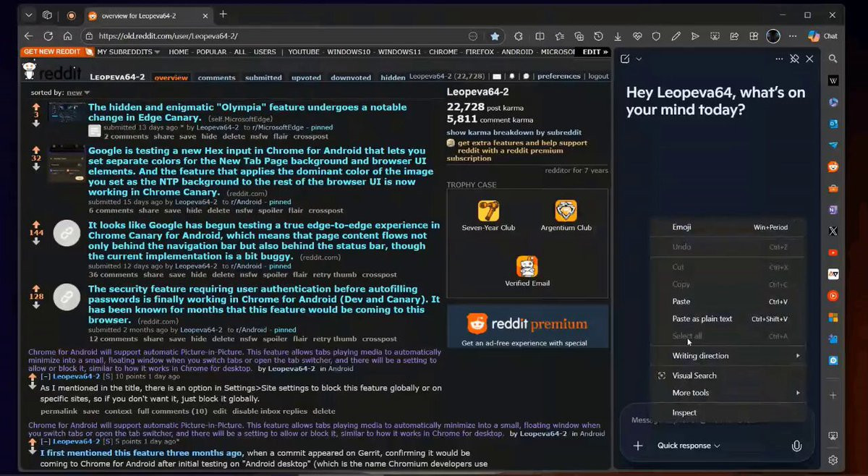The image size is (868, 476).
Task: Open the OneNote sidebar app
Action: [x=833, y=210]
